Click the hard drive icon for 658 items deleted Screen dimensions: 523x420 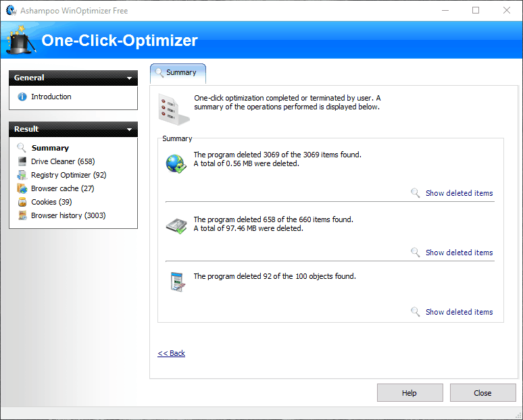coord(176,226)
